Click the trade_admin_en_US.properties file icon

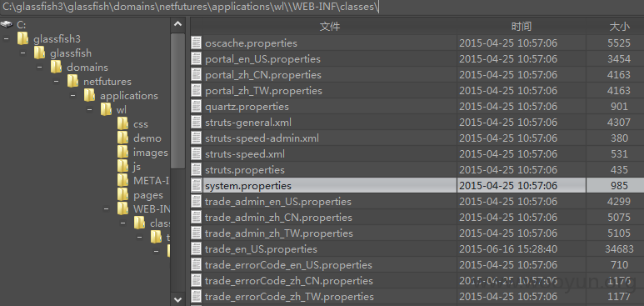click(197, 202)
